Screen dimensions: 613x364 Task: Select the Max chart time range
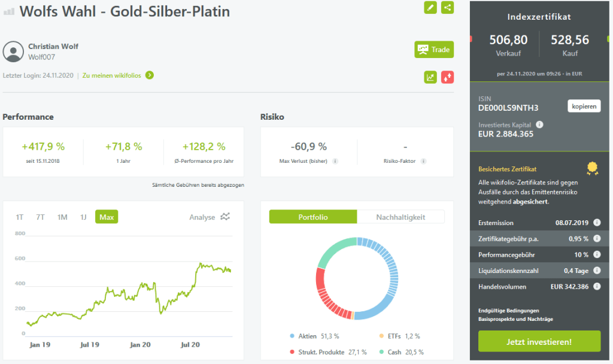(x=107, y=217)
